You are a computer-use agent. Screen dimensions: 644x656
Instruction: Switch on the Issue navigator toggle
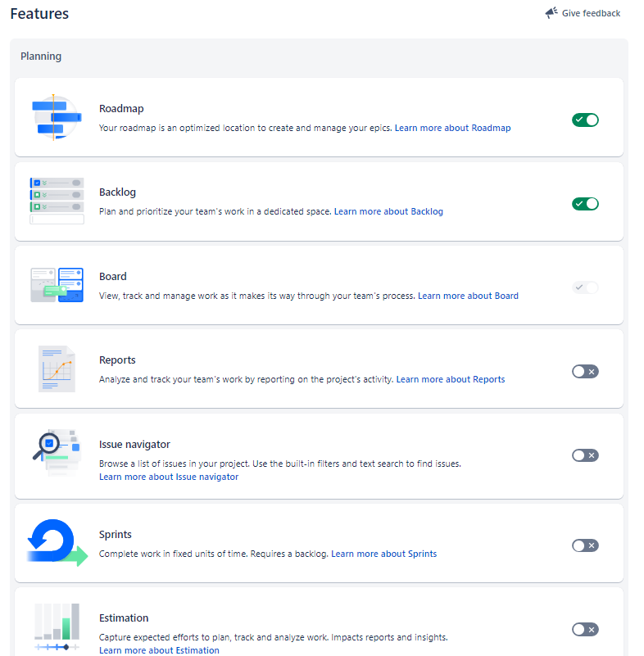(585, 455)
